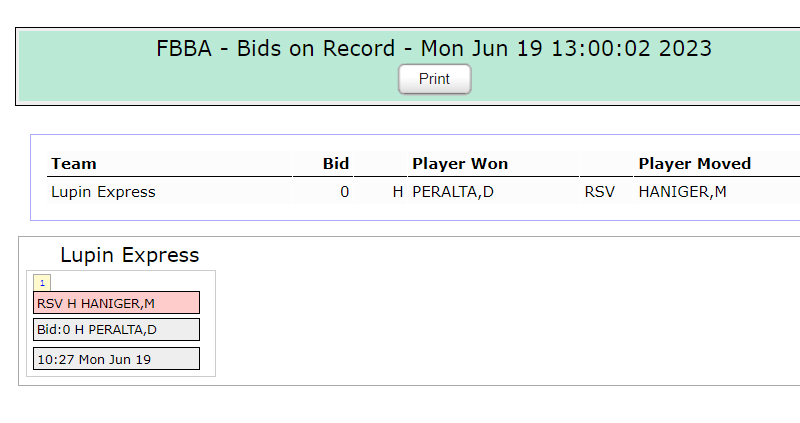Screen dimensions: 800x423
Task: Click HANIGER,M in the Player Moved column
Action: [x=682, y=192]
